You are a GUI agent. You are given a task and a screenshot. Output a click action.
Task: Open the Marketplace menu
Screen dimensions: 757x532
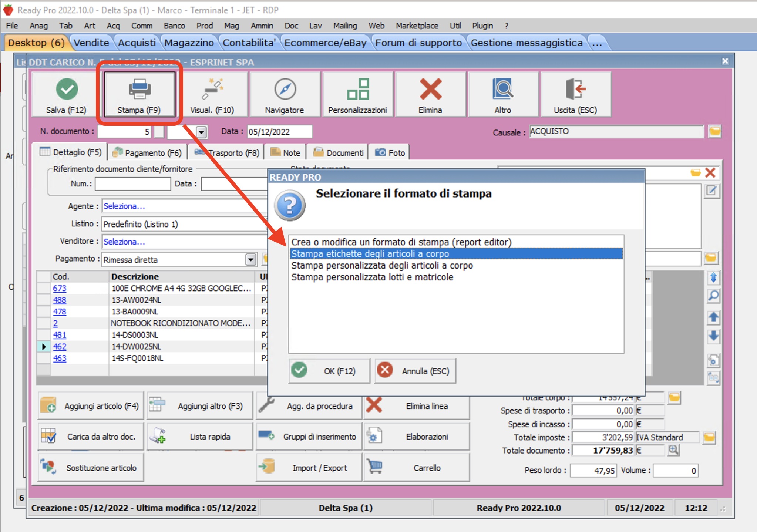point(417,26)
